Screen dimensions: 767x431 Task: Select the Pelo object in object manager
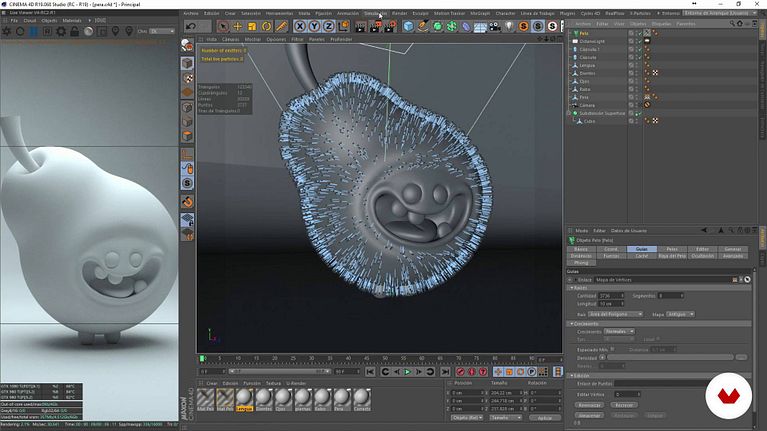(584, 32)
